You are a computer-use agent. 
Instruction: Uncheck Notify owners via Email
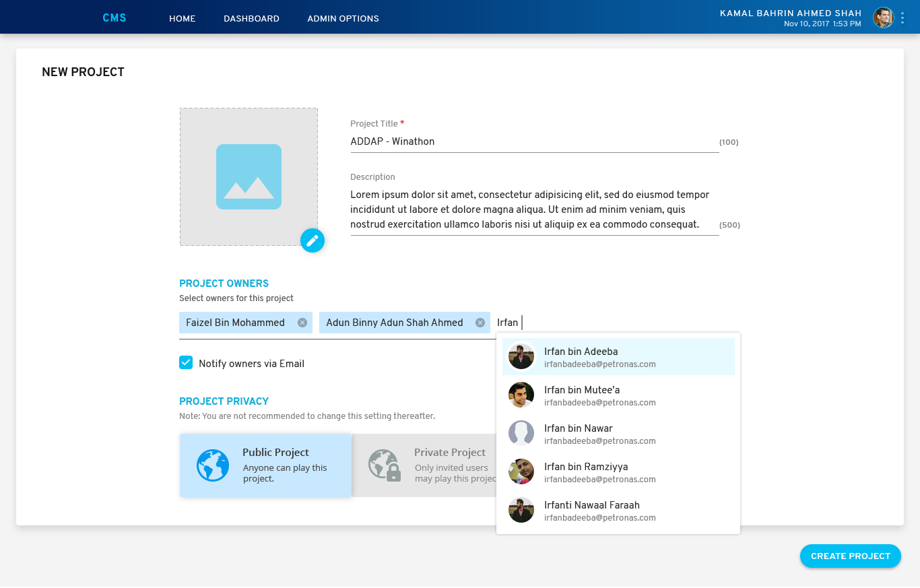click(186, 363)
